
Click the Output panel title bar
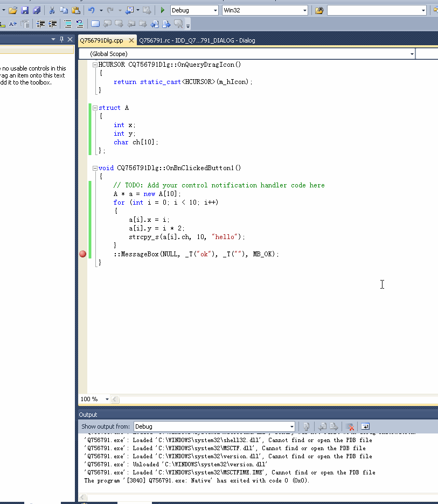point(258,415)
